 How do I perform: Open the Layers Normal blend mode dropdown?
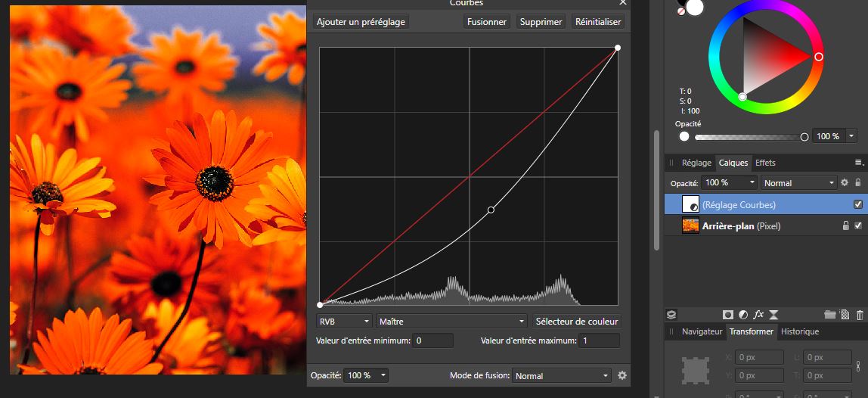(799, 182)
